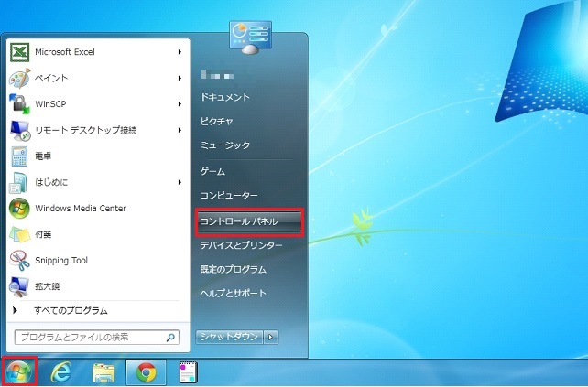
Task: Expand WinSCP recent items arrow
Action: pos(180,104)
